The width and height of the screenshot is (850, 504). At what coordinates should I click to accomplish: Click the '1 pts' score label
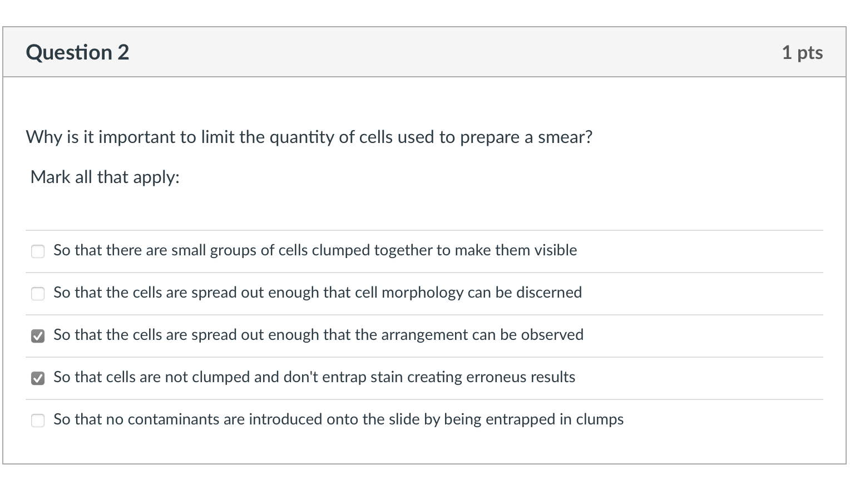(x=802, y=52)
